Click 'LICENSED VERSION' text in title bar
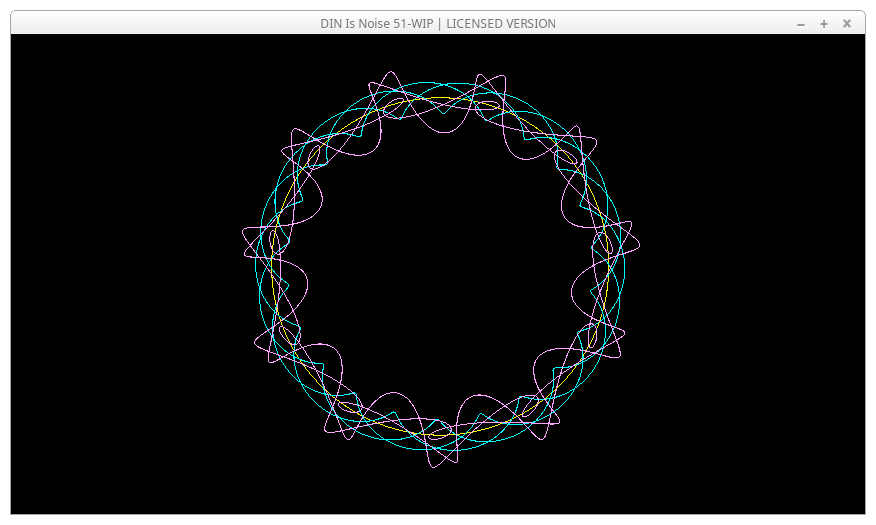876x525 pixels. (501, 24)
